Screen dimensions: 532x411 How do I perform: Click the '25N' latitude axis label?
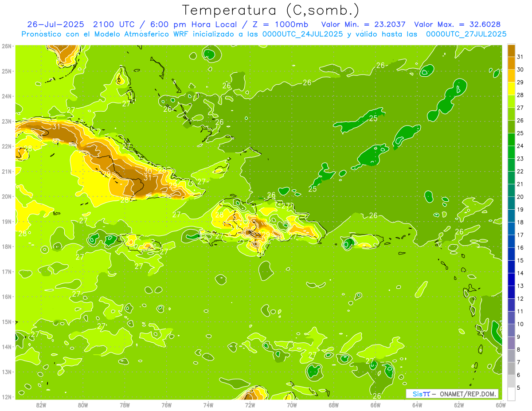point(6,71)
